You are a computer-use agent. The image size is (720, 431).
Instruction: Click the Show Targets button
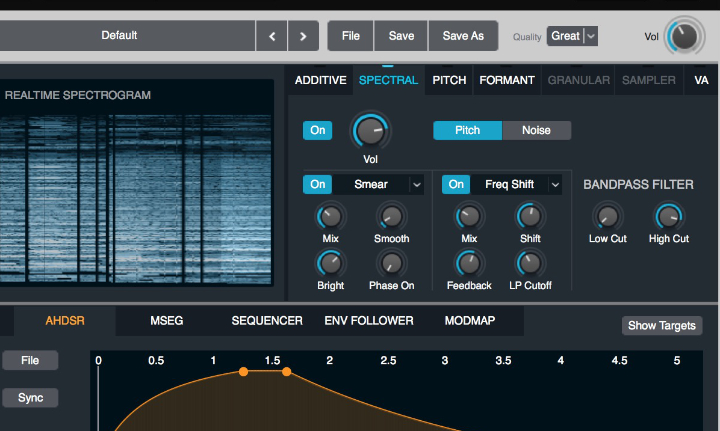(662, 325)
